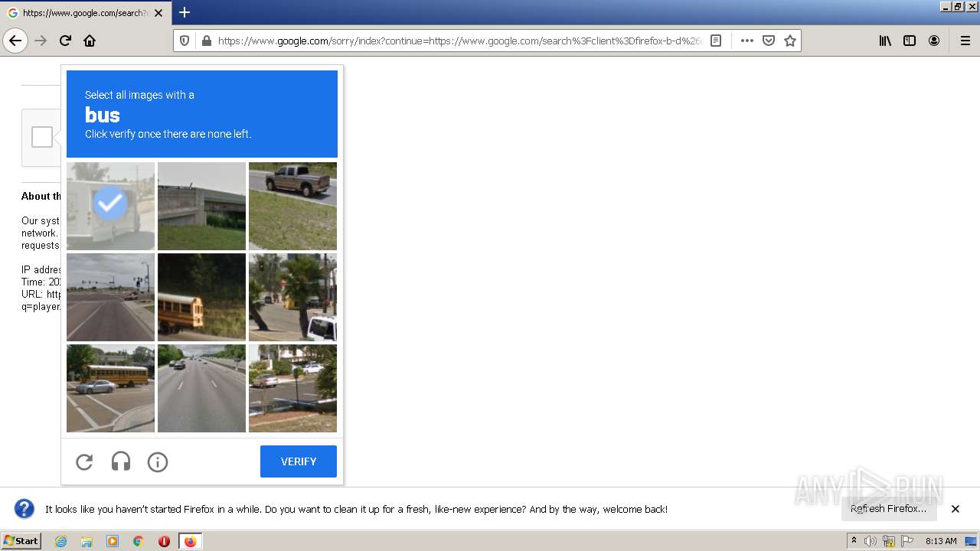
Task: Select the dark yellow school bus image
Action: (x=201, y=297)
